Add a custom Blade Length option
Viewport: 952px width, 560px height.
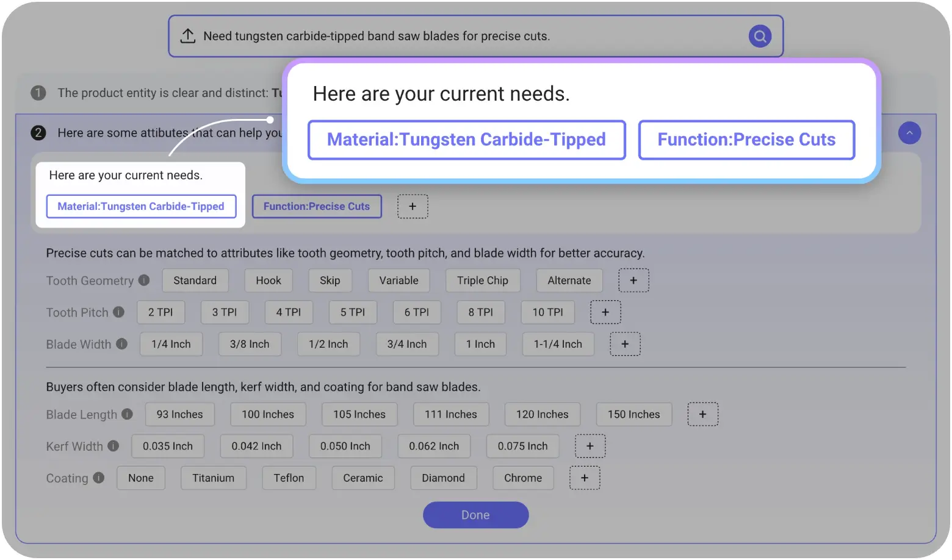coord(702,414)
